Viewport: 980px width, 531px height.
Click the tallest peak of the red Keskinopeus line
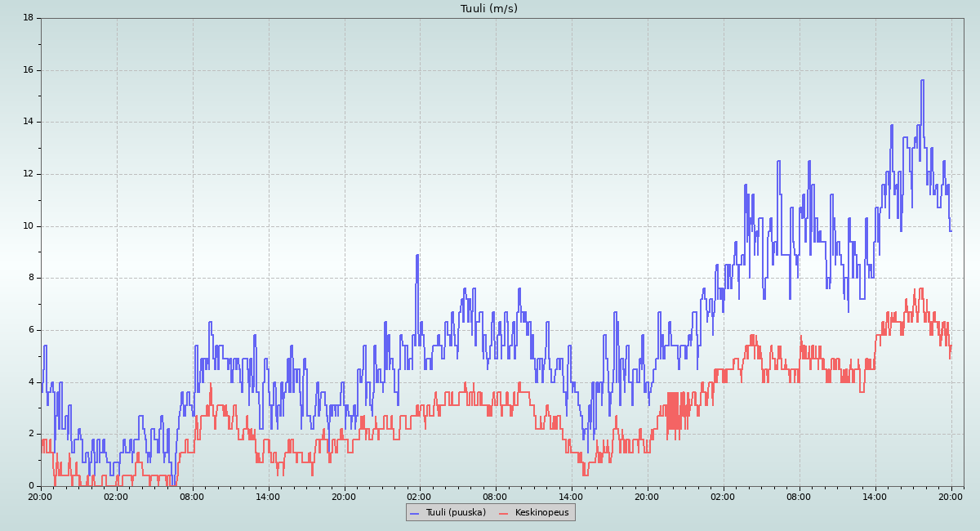coord(920,289)
